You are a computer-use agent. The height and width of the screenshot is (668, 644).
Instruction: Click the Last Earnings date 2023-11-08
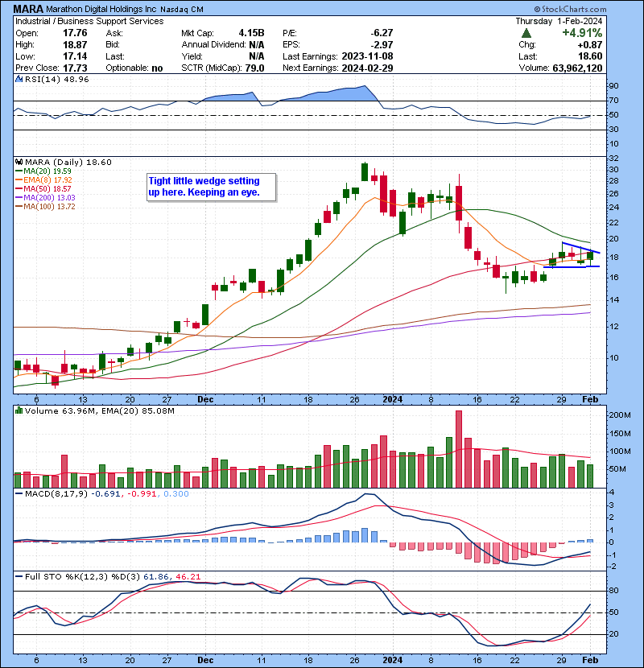[367, 56]
